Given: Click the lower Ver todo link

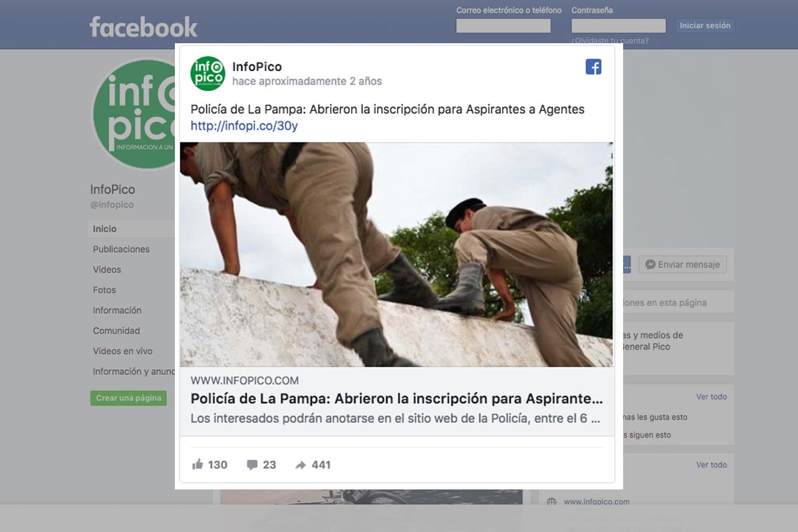Looking at the screenshot, I should pyautogui.click(x=712, y=465).
